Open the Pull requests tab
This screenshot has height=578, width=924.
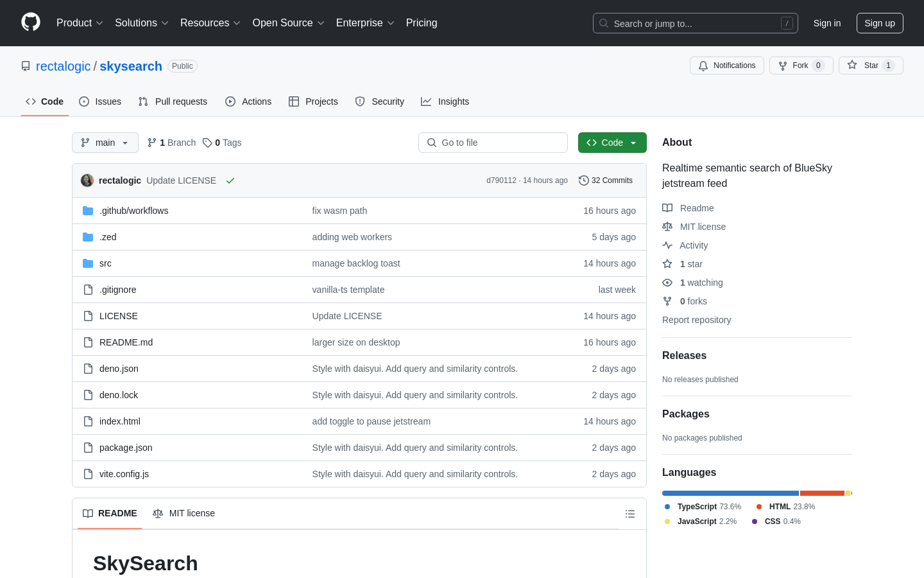(173, 101)
